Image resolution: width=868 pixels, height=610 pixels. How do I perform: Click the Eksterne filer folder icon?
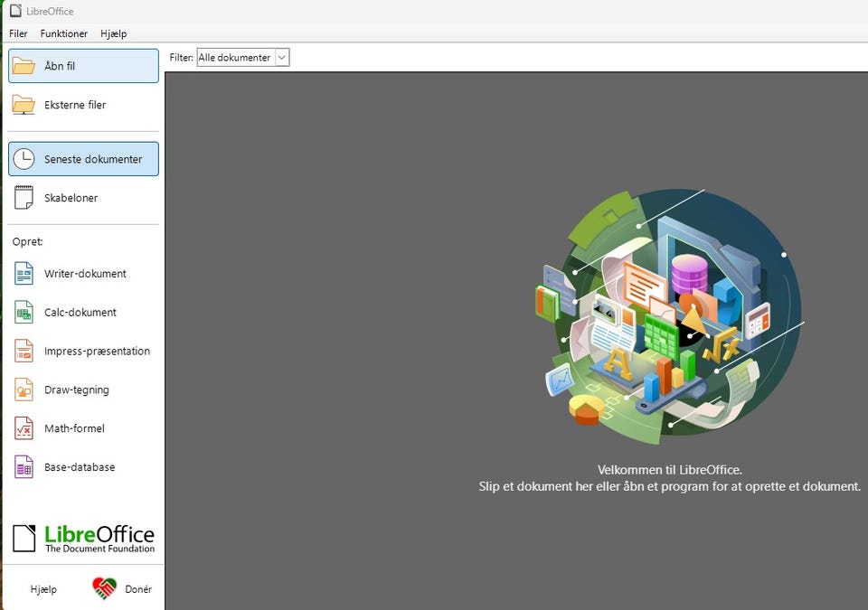(x=24, y=105)
